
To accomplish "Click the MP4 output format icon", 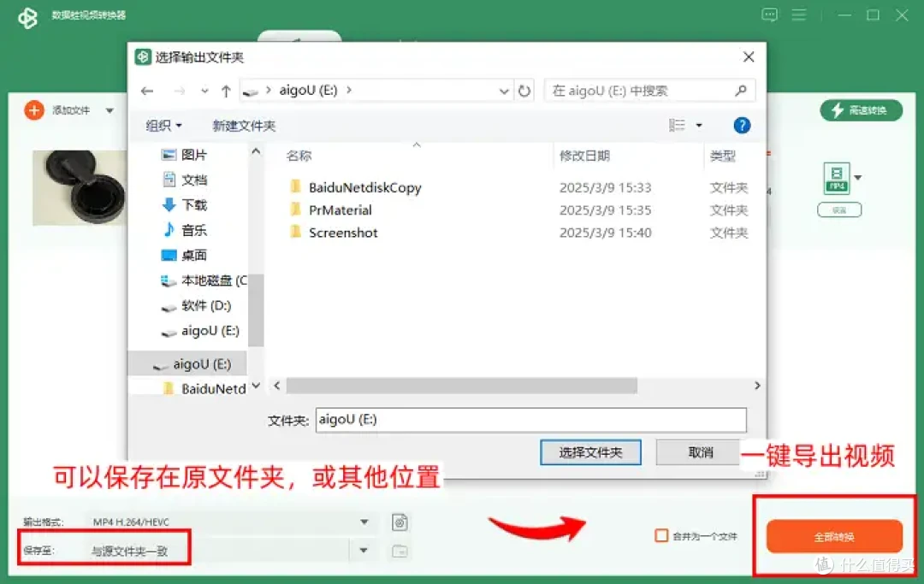I will pos(836,178).
